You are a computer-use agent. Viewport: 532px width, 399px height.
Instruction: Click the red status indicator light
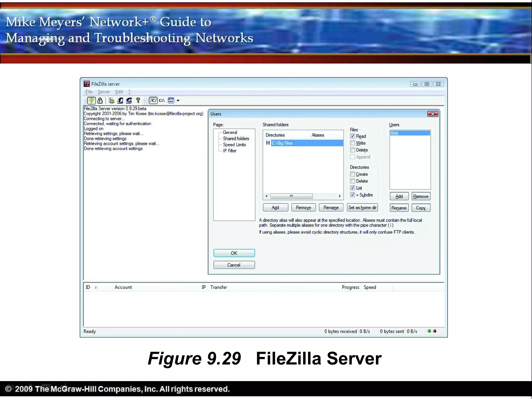click(435, 331)
